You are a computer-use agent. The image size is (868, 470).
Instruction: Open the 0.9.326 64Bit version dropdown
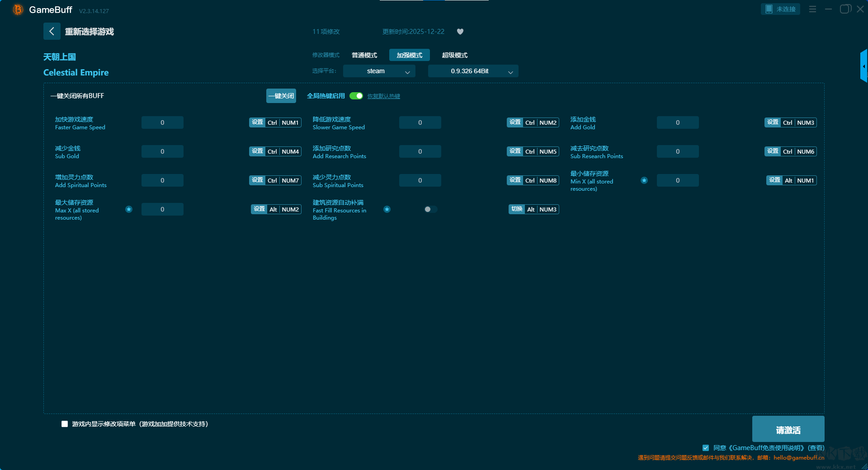click(x=473, y=71)
